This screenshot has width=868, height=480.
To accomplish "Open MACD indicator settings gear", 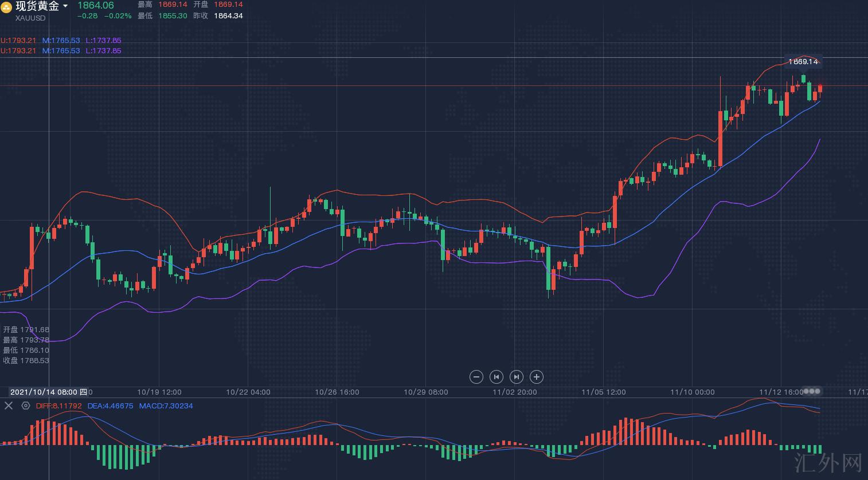I will (25, 406).
